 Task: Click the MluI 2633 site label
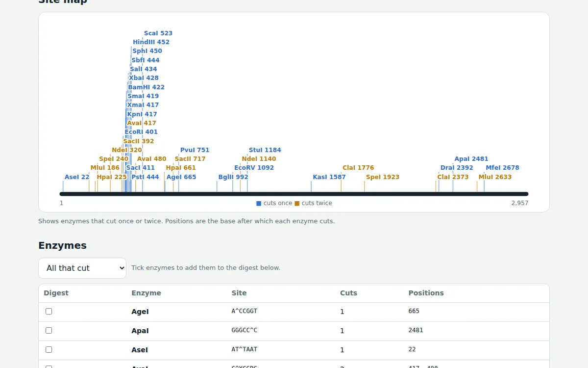pos(495,177)
